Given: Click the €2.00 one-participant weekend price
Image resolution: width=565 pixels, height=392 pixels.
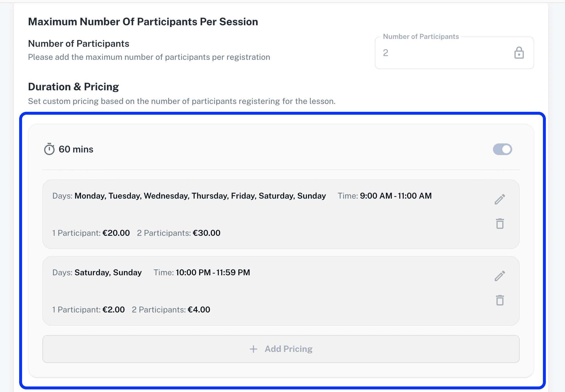Looking at the screenshot, I should tap(114, 310).
